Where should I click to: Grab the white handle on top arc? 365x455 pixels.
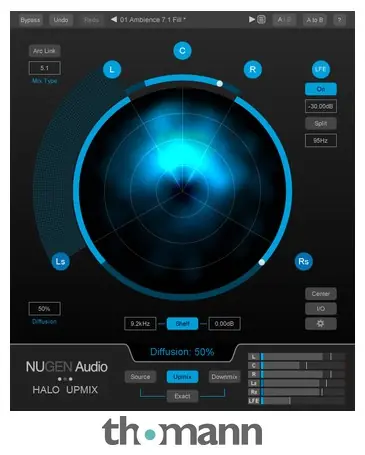click(x=220, y=84)
